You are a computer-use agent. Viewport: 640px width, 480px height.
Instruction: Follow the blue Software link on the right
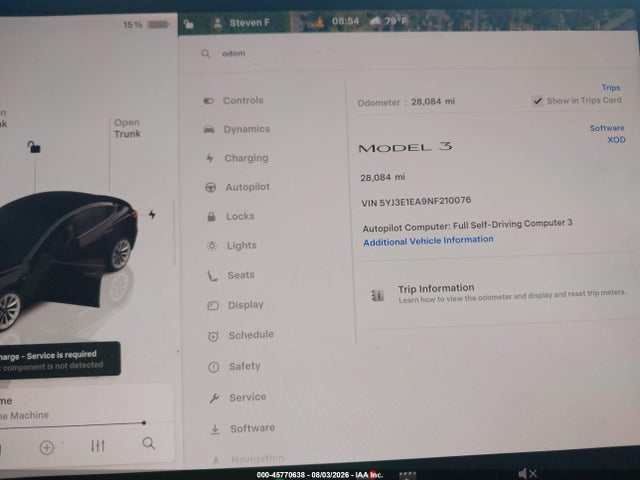pyautogui.click(x=607, y=128)
